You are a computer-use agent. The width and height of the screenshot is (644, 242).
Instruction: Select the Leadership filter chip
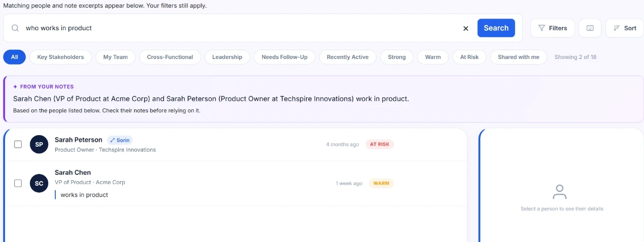point(227,57)
